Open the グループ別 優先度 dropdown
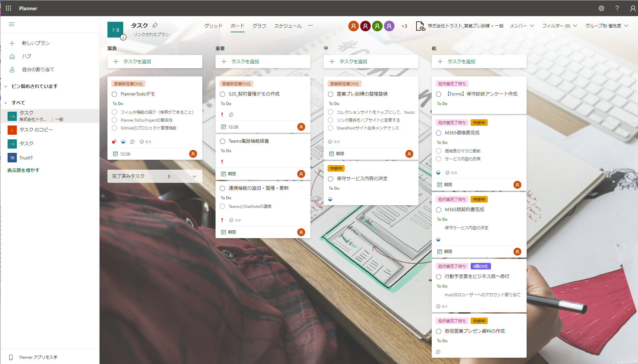 606,26
